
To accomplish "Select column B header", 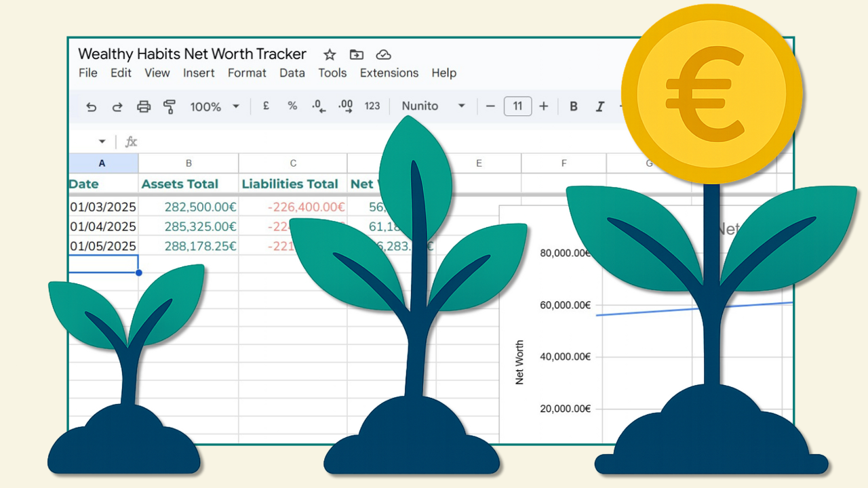I will coord(189,163).
